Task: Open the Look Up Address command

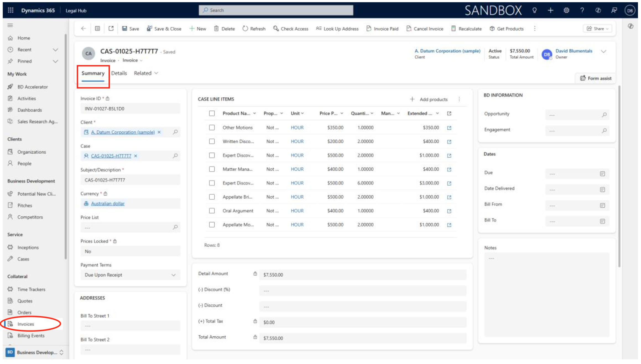Action: [337, 29]
